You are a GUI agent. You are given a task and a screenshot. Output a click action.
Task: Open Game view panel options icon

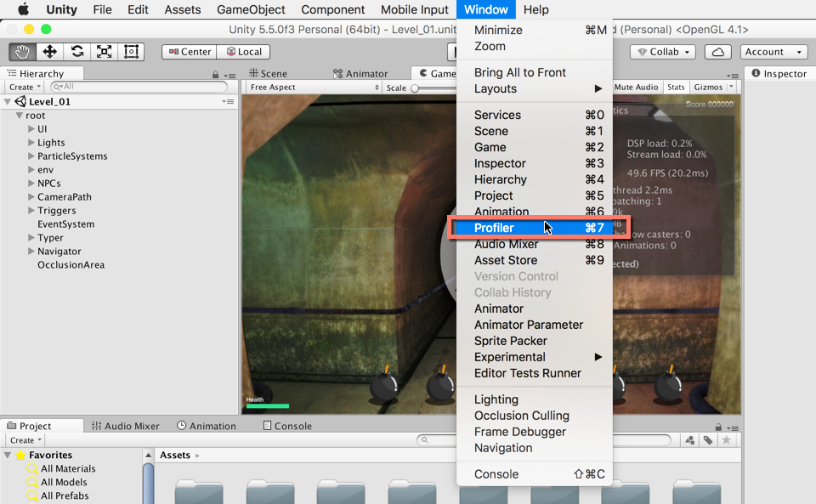click(733, 76)
